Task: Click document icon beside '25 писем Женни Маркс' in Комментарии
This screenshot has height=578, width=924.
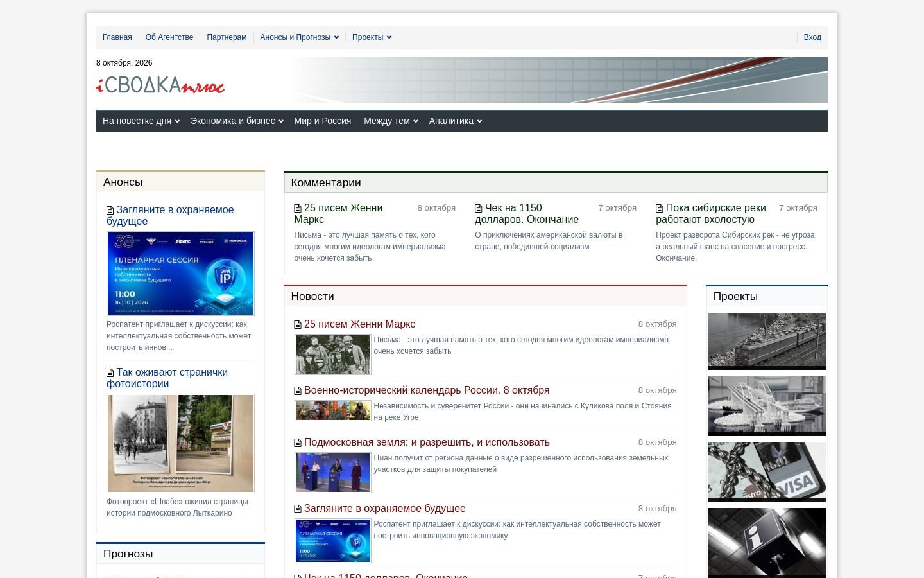Action: point(298,208)
